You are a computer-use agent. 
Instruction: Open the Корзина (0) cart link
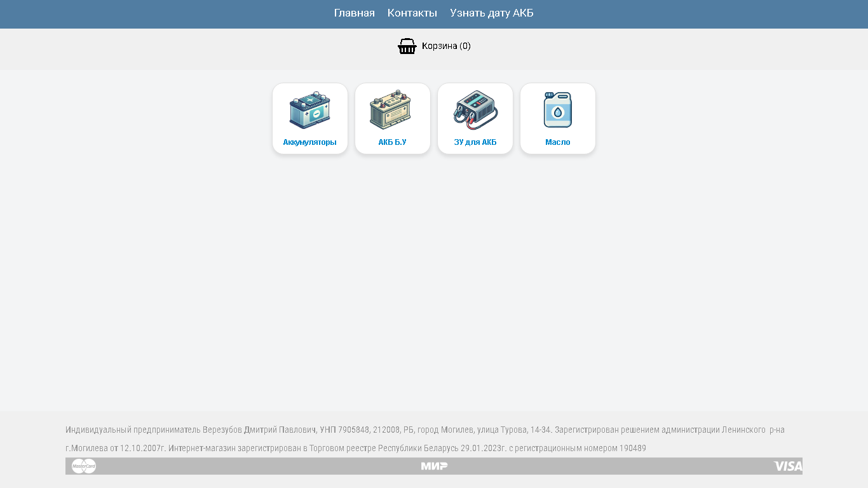(x=446, y=46)
